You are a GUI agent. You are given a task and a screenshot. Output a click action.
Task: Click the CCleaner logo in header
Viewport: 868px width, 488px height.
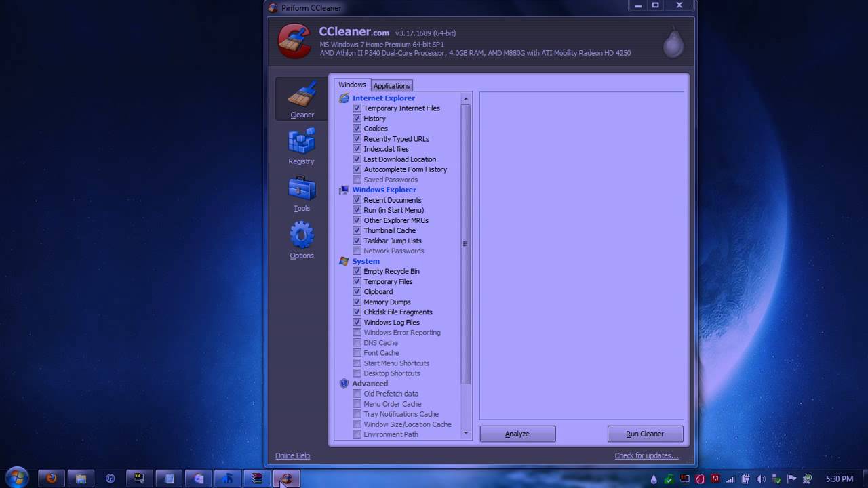pos(294,41)
